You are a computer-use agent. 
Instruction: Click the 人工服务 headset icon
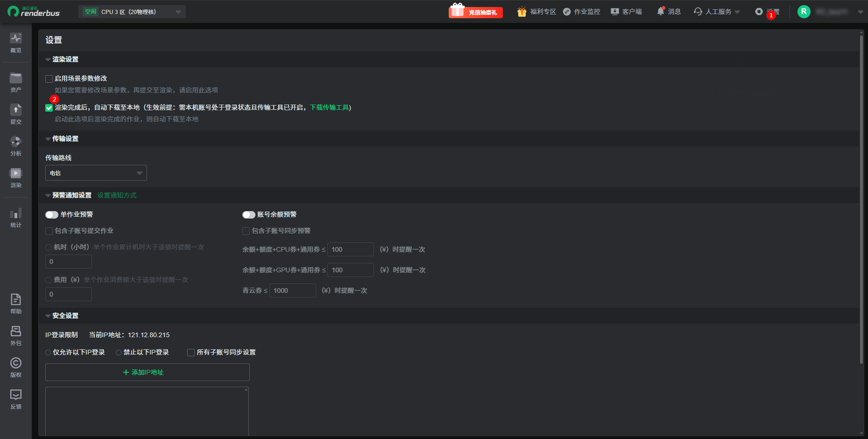(698, 12)
